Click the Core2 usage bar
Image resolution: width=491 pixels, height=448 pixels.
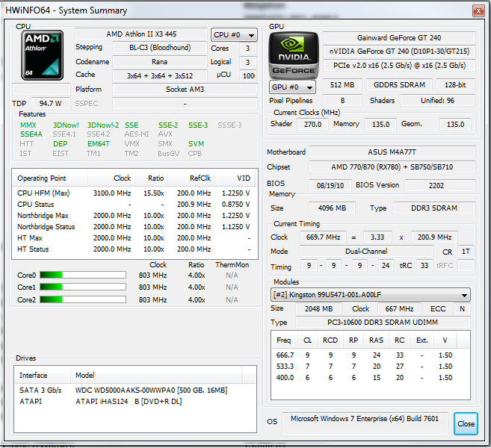click(x=83, y=299)
